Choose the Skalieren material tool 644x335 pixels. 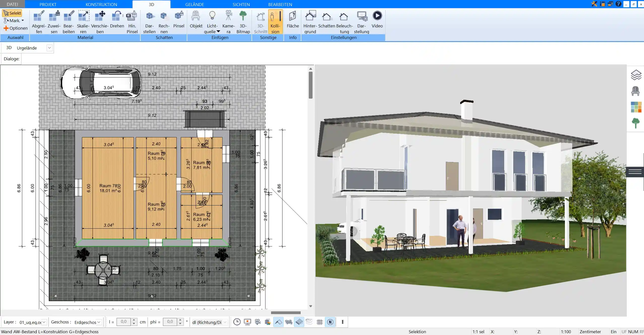pyautogui.click(x=83, y=22)
